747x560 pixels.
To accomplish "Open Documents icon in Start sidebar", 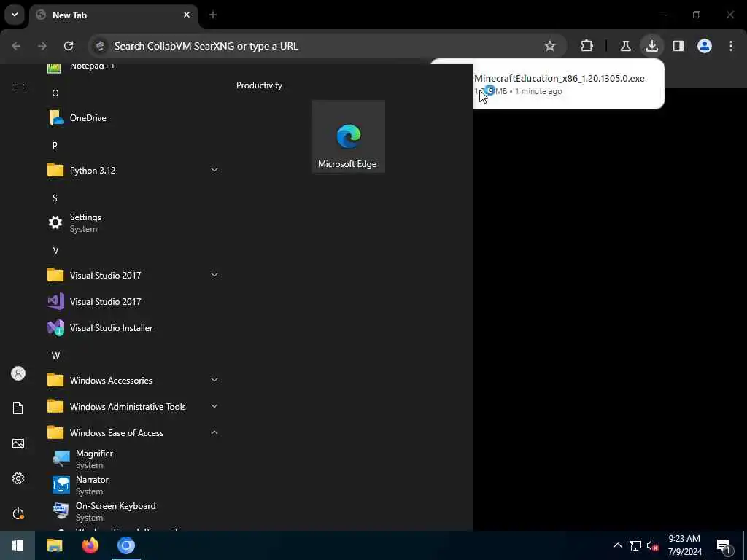I will coord(18,408).
